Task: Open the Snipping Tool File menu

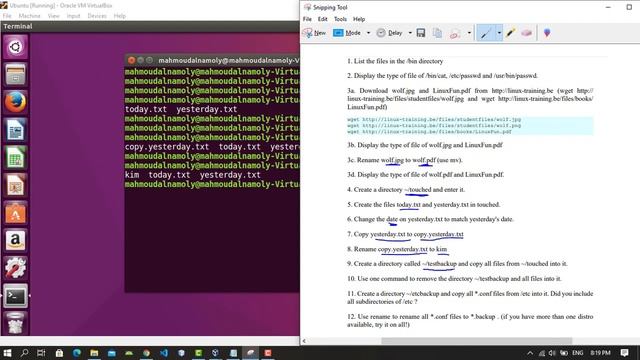Action: pyautogui.click(x=307, y=19)
